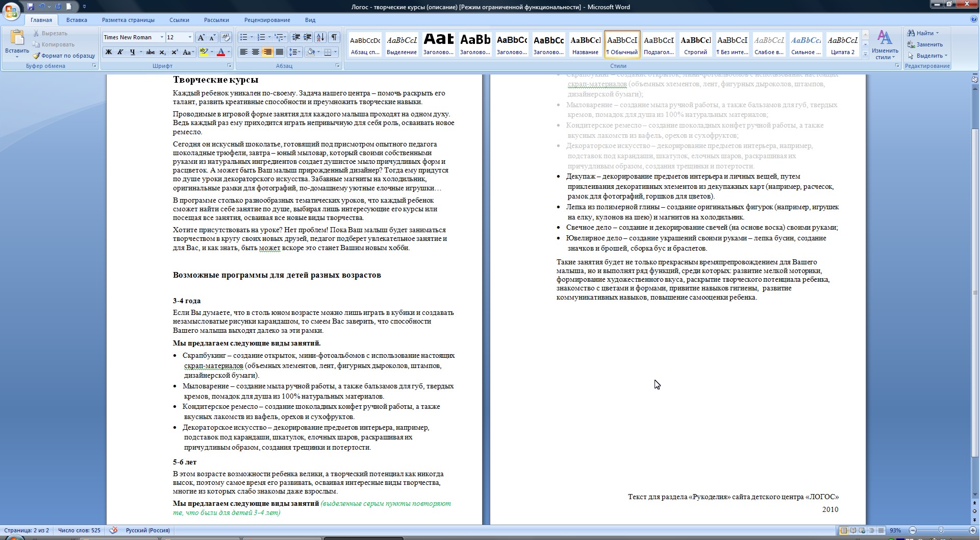Click the Найти (Find) button
The height and width of the screenshot is (540, 980).
pos(924,33)
